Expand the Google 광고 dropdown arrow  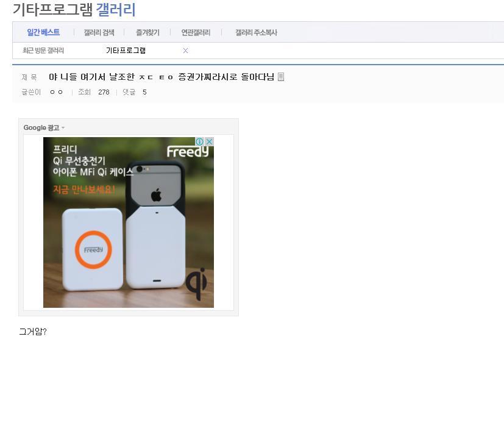point(63,127)
